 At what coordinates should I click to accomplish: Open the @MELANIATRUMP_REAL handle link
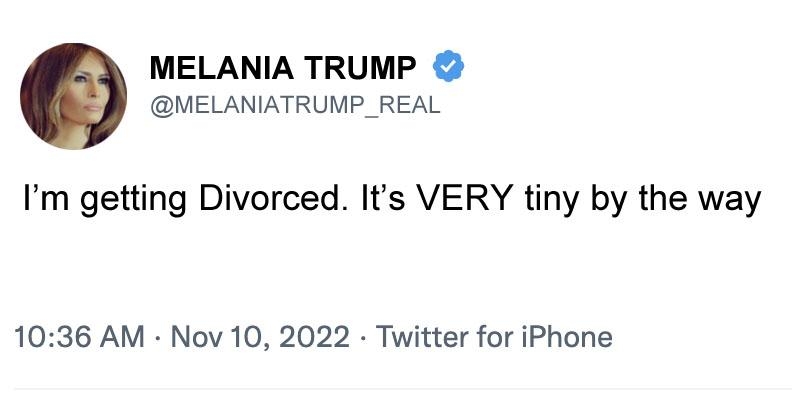click(294, 105)
